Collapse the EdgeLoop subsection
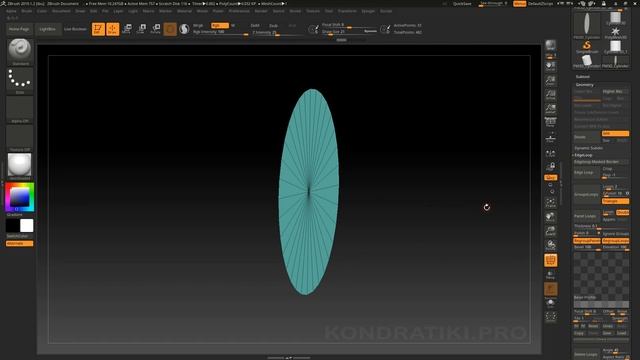Screen dimensions: 640x360 pos(583,155)
